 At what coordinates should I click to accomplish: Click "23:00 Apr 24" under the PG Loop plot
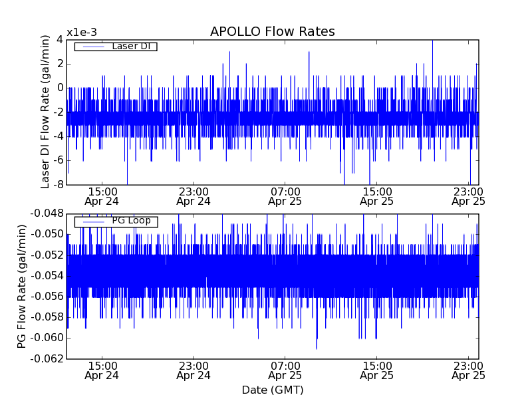194,371
